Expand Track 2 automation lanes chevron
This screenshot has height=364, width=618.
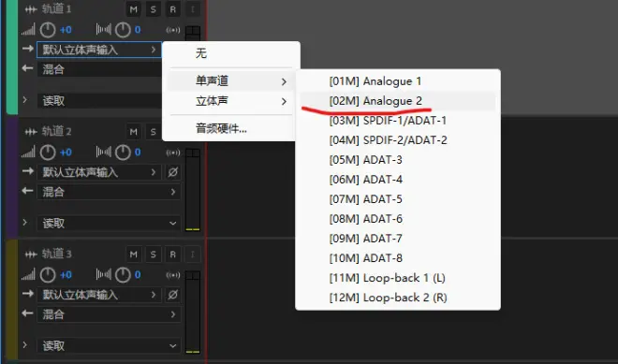25,223
